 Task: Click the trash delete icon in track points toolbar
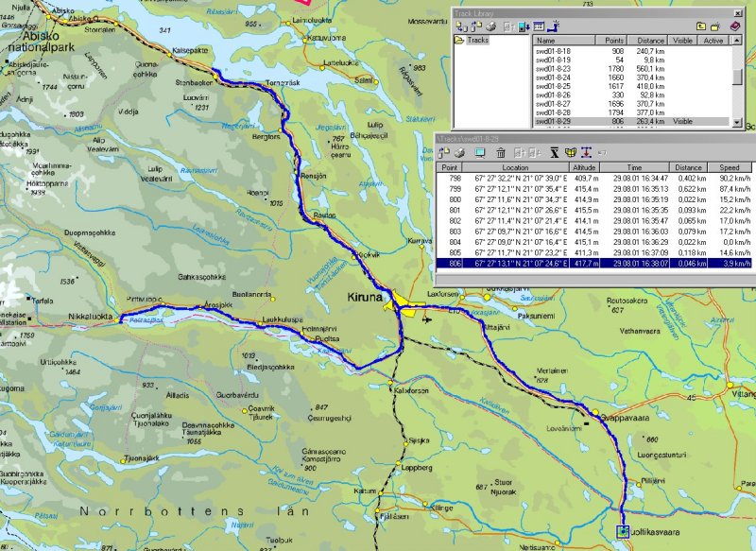[x=501, y=152]
